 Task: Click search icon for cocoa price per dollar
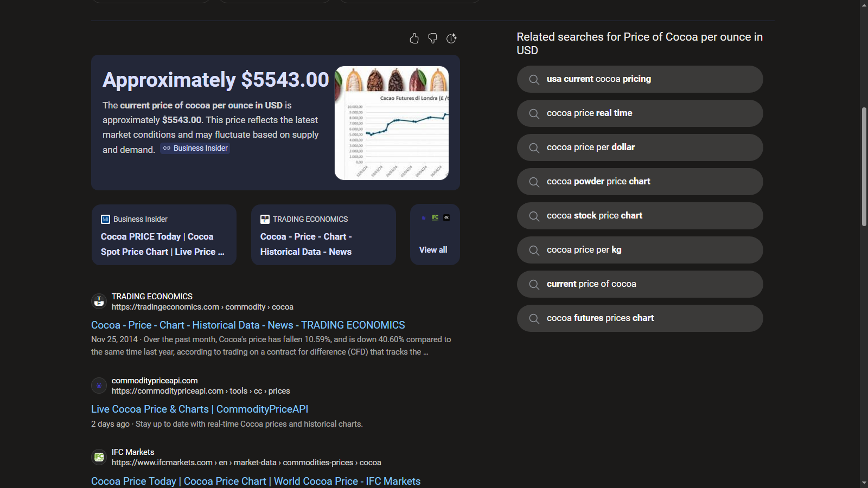(x=534, y=148)
